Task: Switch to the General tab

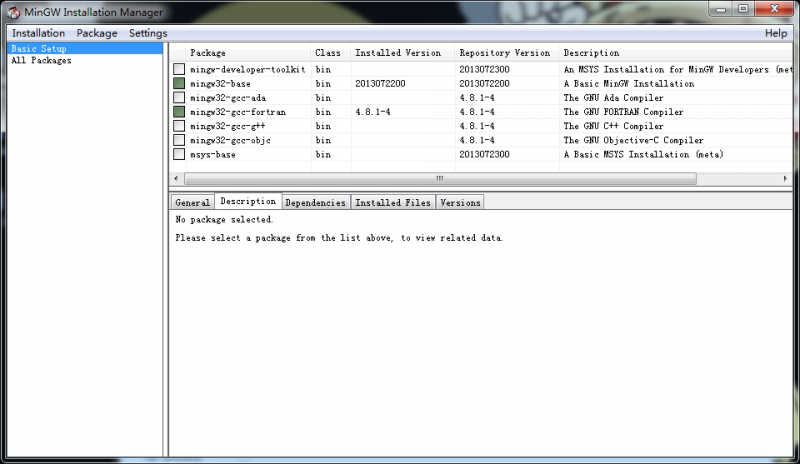Action: point(192,203)
